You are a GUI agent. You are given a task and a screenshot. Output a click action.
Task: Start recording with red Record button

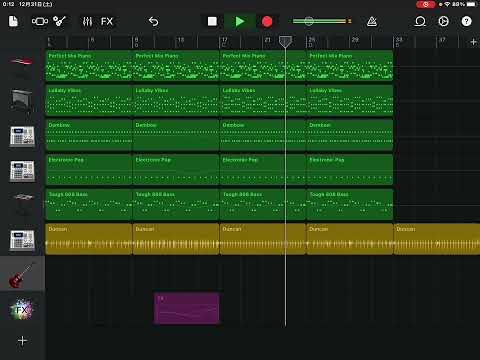[267, 22]
